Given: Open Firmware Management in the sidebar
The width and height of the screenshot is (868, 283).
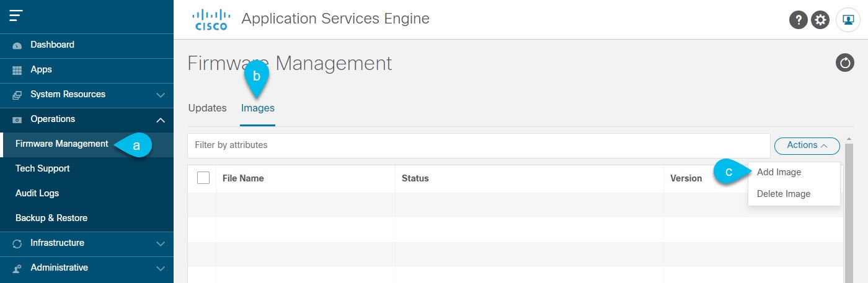Looking at the screenshot, I should tap(62, 144).
